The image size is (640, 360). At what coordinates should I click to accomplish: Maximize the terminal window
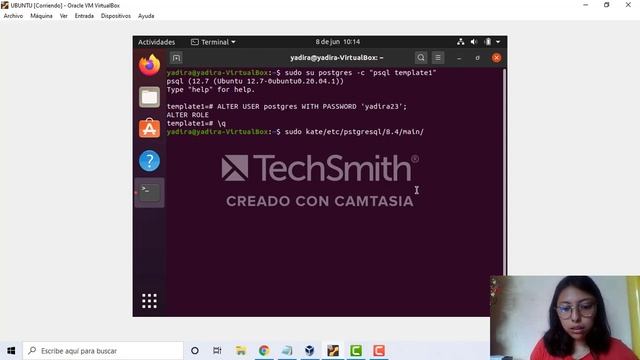pyautogui.click(x=478, y=58)
